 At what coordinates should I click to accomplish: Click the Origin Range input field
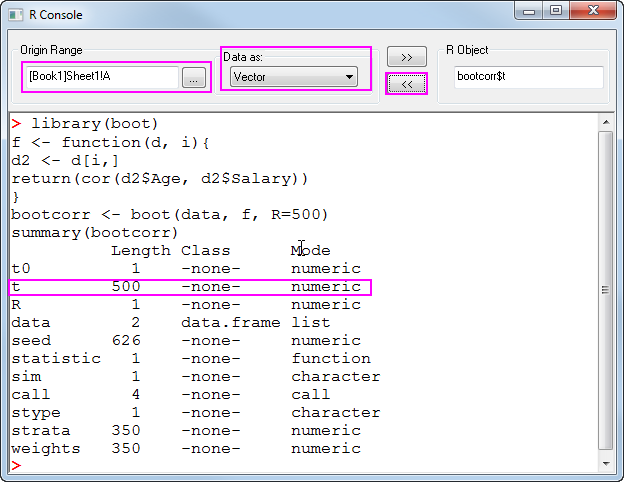pyautogui.click(x=101, y=76)
